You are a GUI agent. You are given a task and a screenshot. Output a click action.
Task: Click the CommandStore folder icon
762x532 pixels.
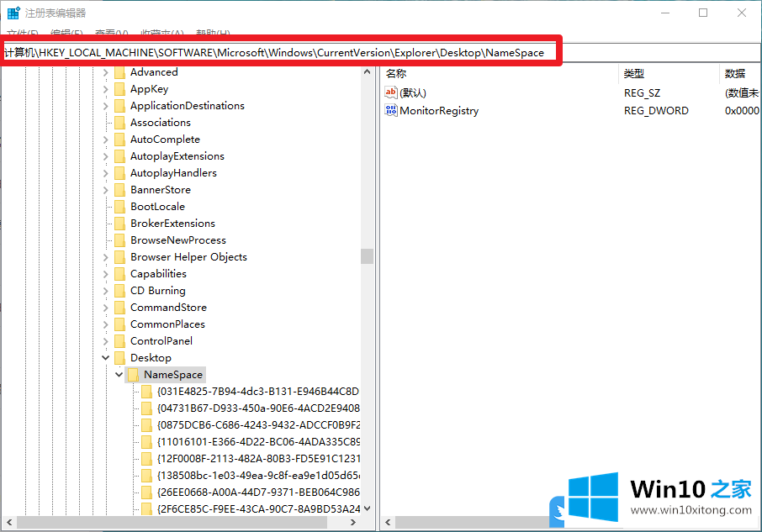[x=119, y=308]
